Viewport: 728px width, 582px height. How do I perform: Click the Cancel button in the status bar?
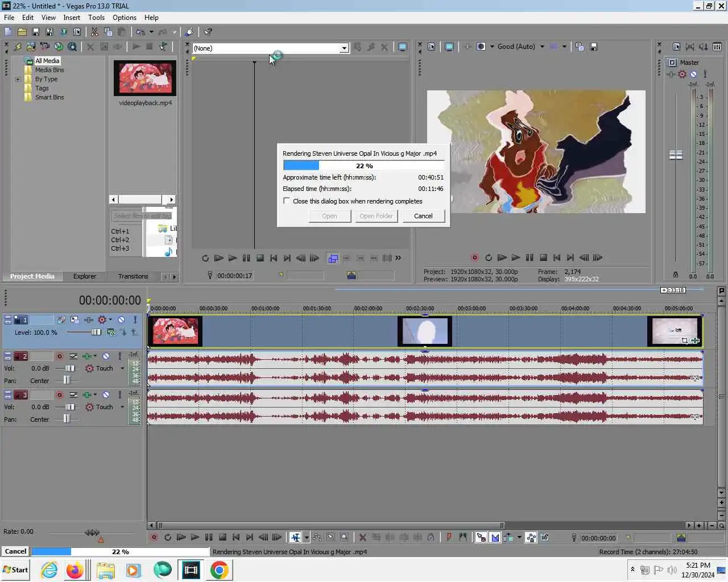[15, 551]
